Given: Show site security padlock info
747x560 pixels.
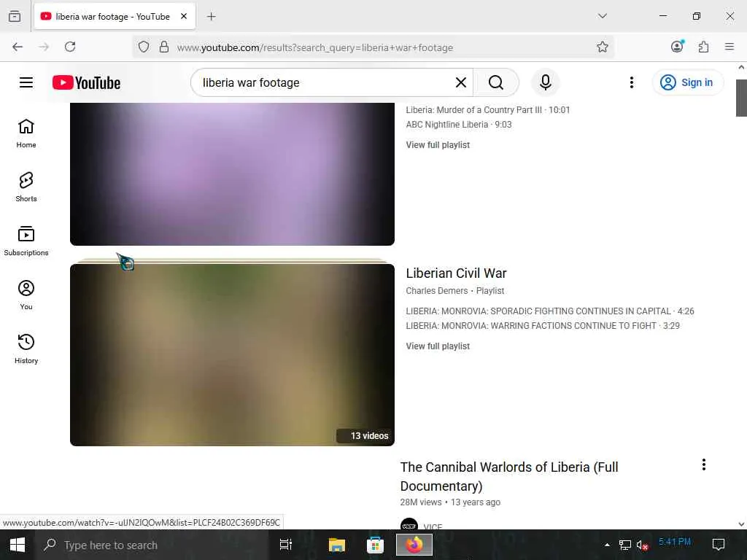Looking at the screenshot, I should pos(164,47).
